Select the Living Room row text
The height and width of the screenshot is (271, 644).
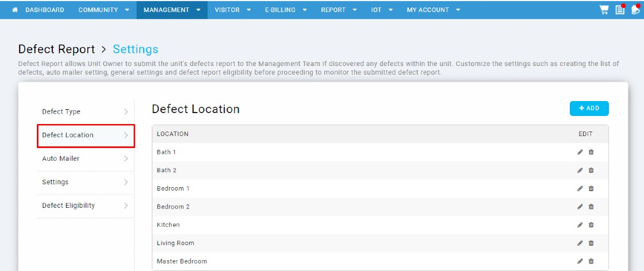[175, 243]
